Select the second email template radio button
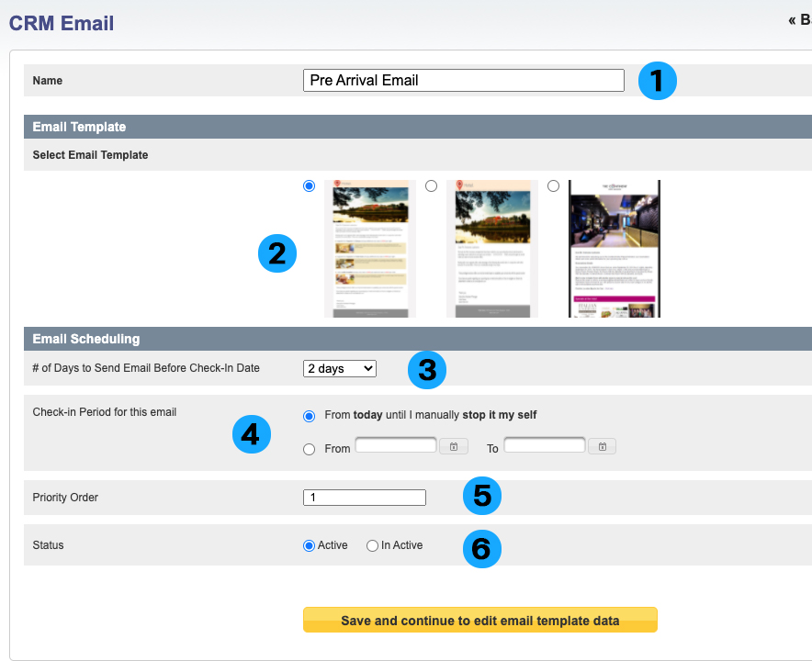The width and height of the screenshot is (812, 661). coord(431,185)
